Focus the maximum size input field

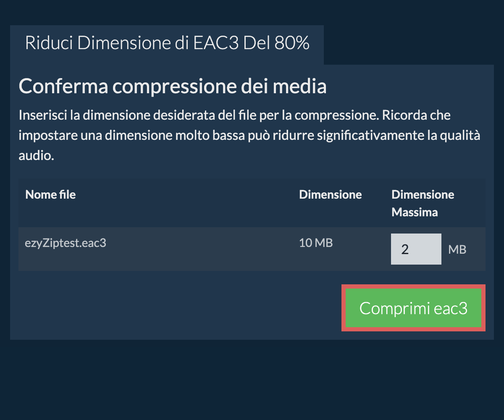pos(416,249)
